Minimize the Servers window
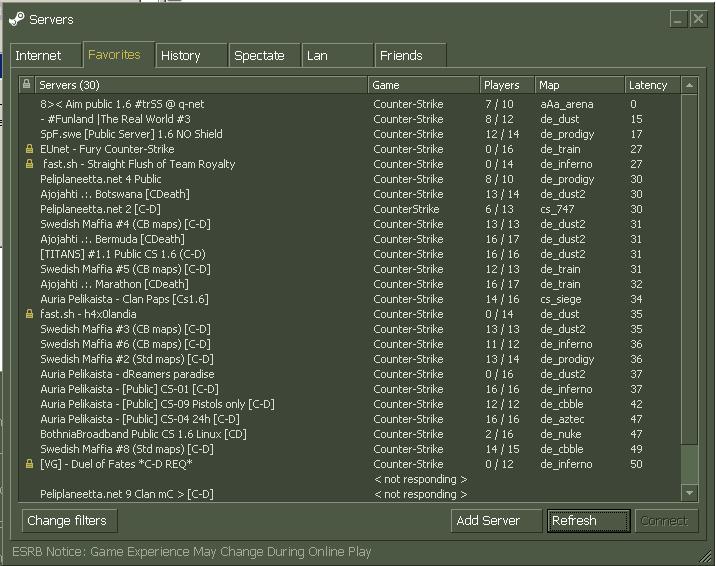 678,19
